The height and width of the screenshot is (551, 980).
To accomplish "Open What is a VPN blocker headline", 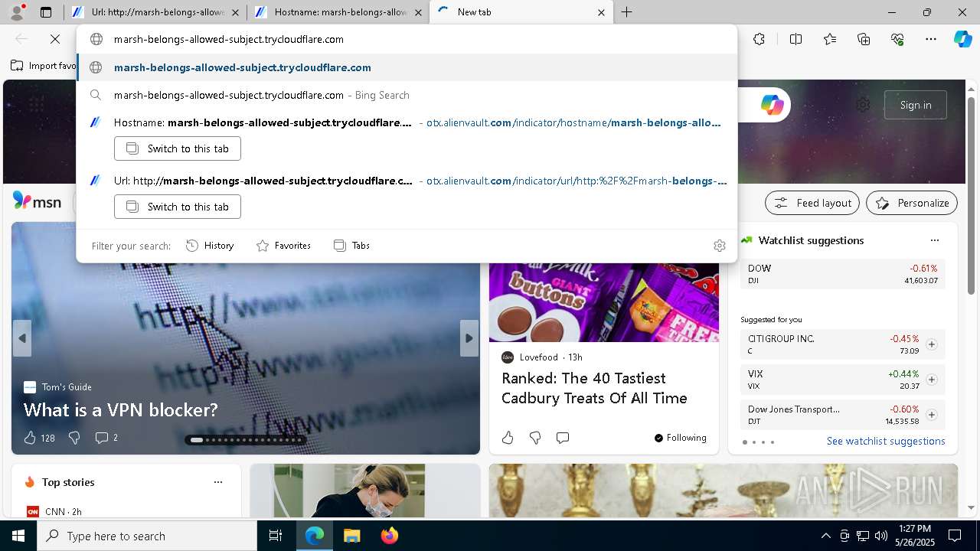I will click(121, 410).
